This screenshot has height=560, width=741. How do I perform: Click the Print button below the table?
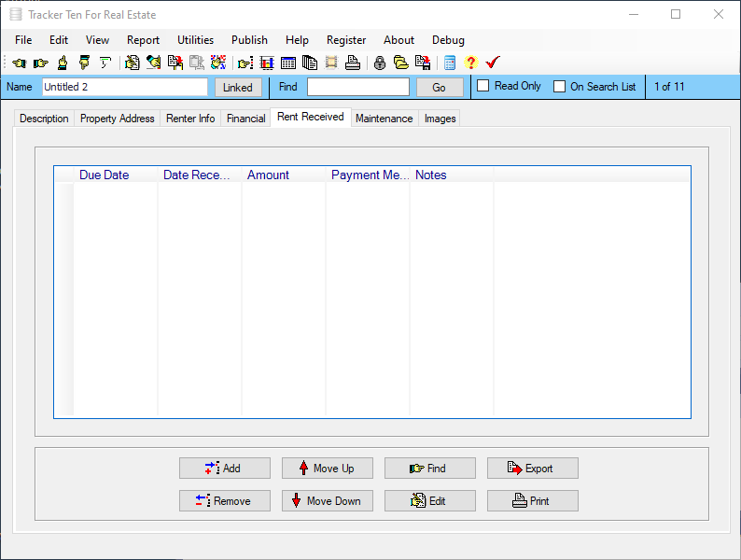click(533, 501)
